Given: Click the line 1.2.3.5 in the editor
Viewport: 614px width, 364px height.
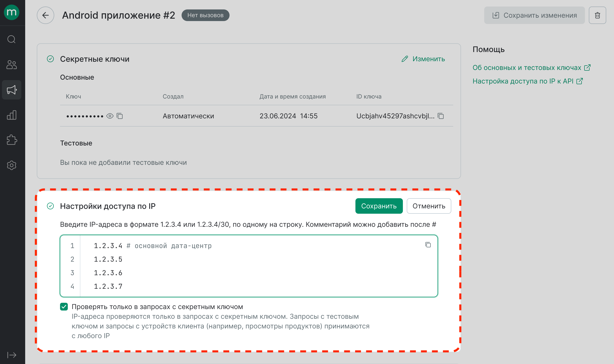Looking at the screenshot, I should tap(108, 259).
